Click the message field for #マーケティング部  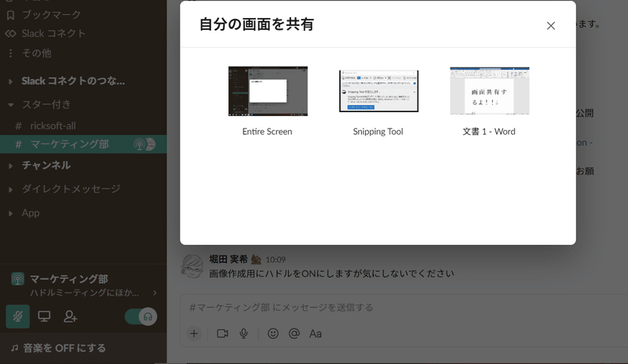point(404,308)
